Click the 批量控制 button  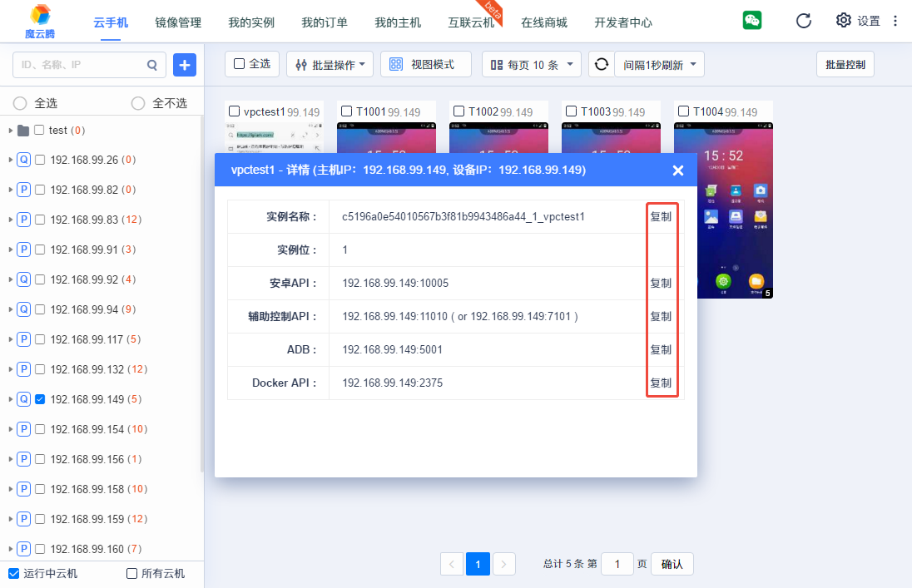(845, 64)
